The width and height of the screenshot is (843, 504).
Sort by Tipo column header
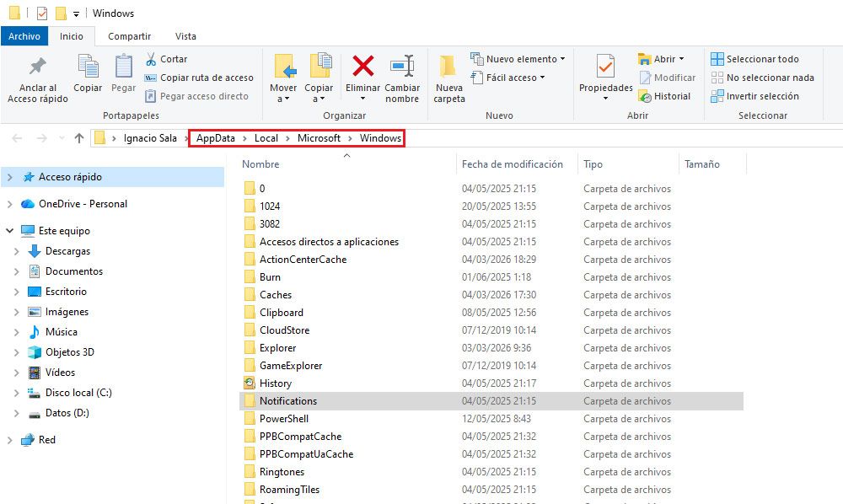[593, 164]
